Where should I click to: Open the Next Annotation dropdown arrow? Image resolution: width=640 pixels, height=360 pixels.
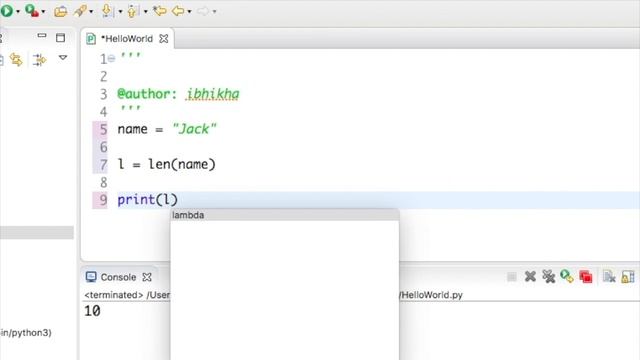[120, 11]
